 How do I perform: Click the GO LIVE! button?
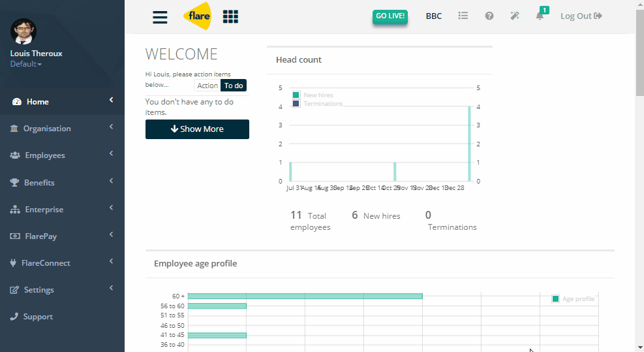click(x=390, y=16)
